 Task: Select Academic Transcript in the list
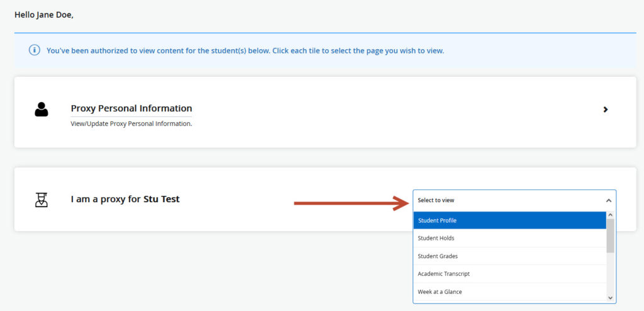(x=509, y=274)
